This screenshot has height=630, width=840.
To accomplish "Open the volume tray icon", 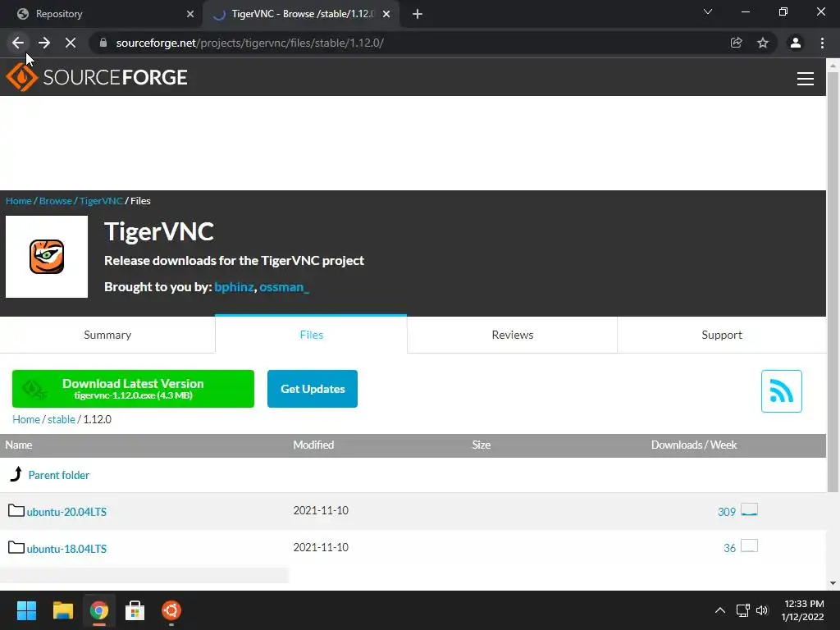I will (x=762, y=610).
